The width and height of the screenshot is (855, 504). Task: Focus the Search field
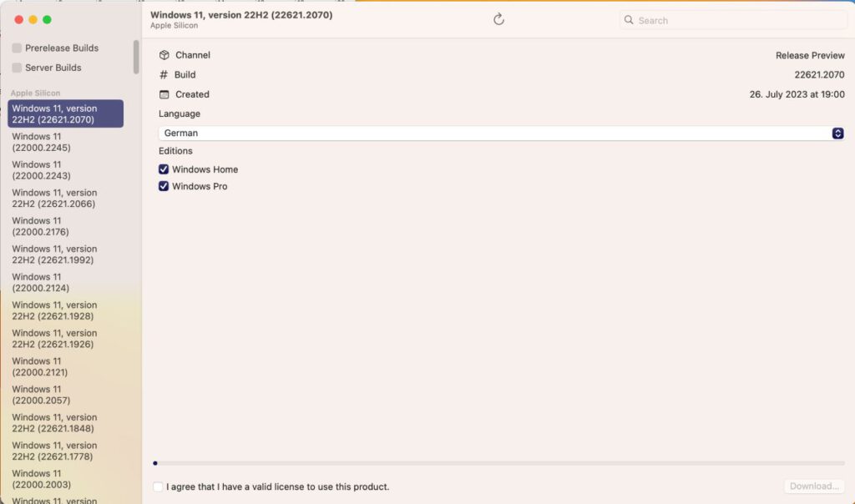click(x=733, y=20)
